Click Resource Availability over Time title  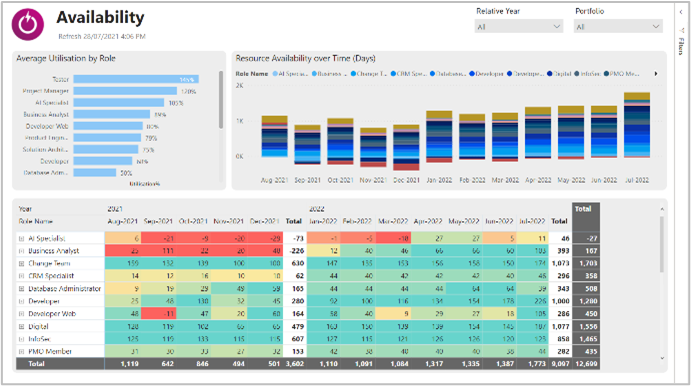305,58
